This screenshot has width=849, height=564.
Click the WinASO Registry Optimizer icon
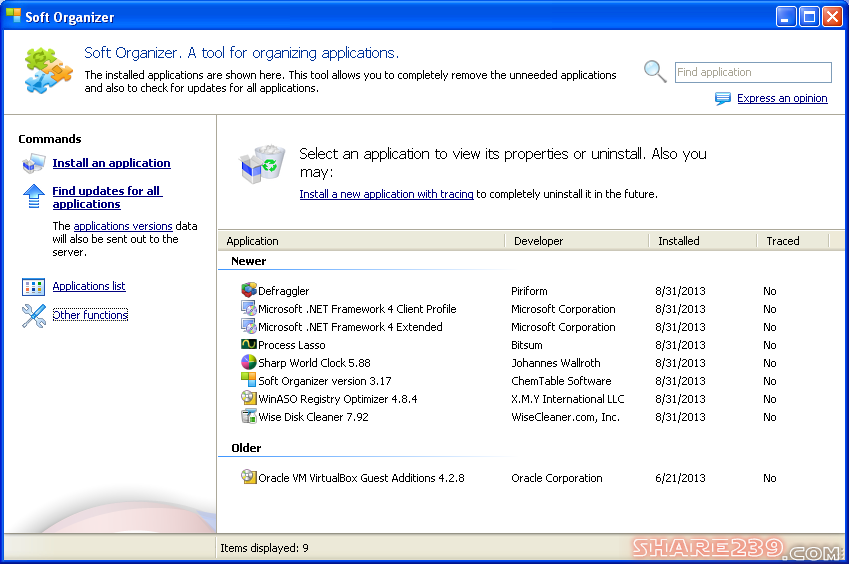click(x=249, y=398)
